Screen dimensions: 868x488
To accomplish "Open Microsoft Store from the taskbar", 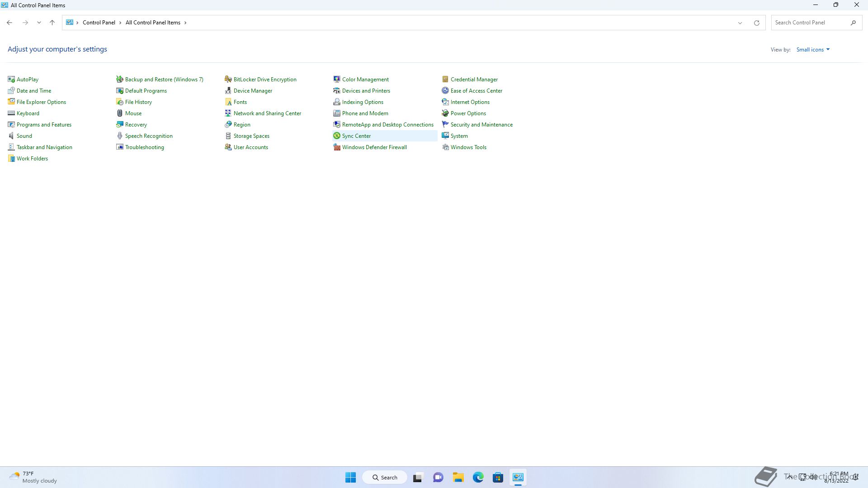I will pos(498,477).
